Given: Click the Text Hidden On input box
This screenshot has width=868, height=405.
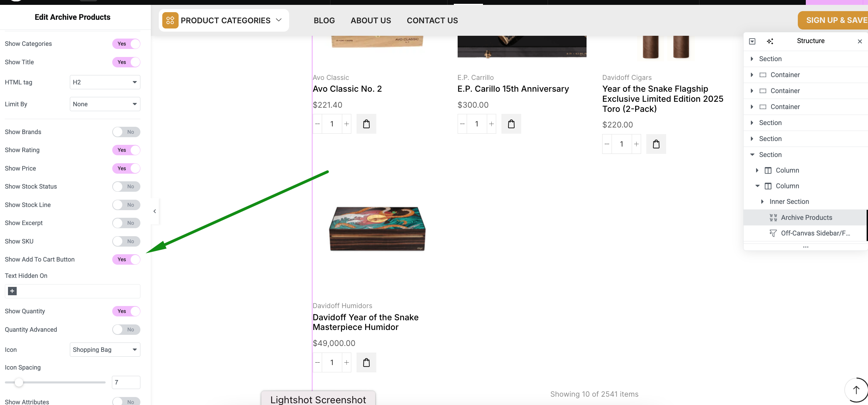Looking at the screenshot, I should (x=73, y=291).
